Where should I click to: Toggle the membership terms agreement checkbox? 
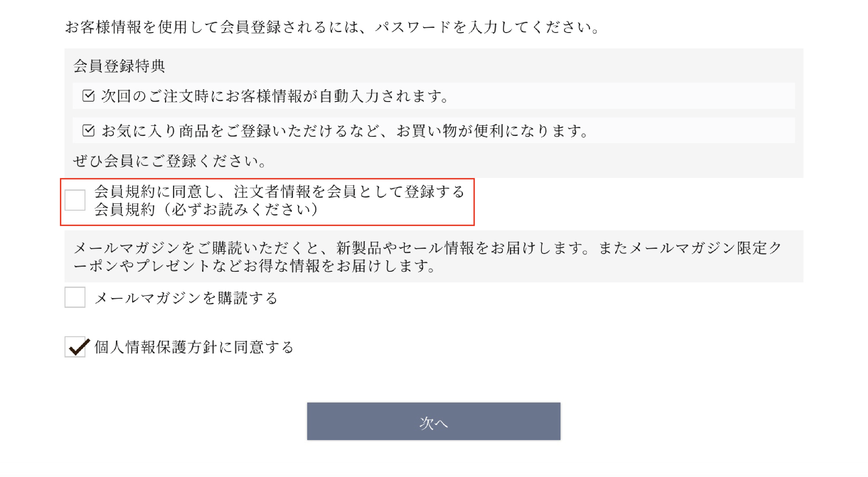click(x=75, y=200)
